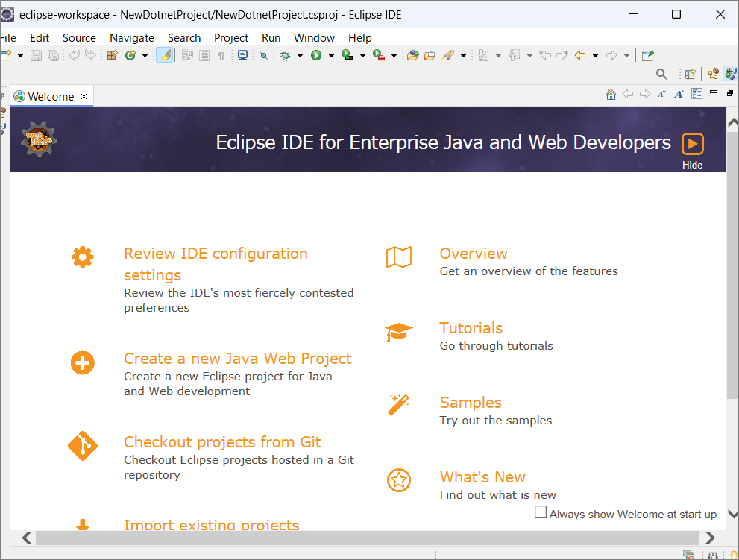The image size is (739, 560).
Task: Click the green Run button icon
Action: [316, 56]
